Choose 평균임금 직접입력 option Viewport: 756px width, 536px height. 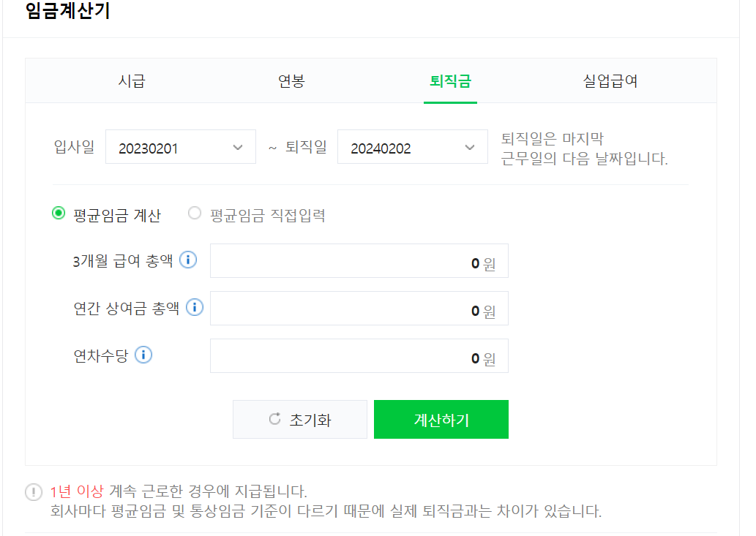pos(195,213)
